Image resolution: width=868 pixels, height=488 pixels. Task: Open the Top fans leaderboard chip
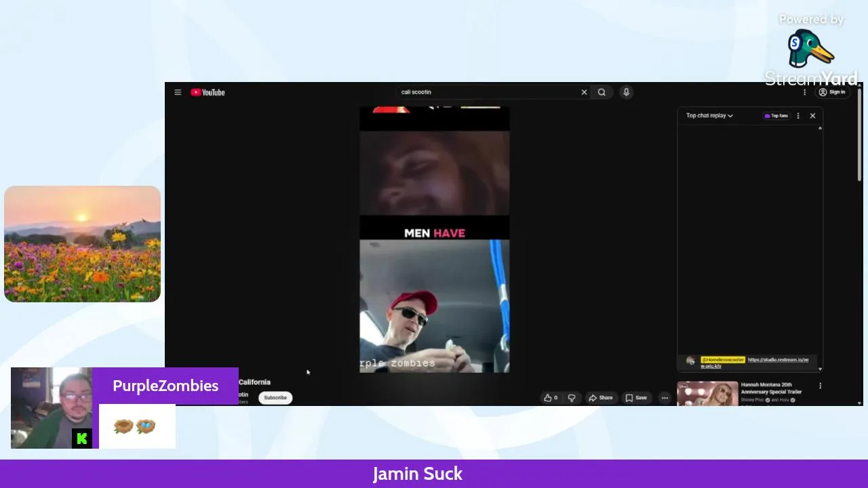click(x=776, y=116)
